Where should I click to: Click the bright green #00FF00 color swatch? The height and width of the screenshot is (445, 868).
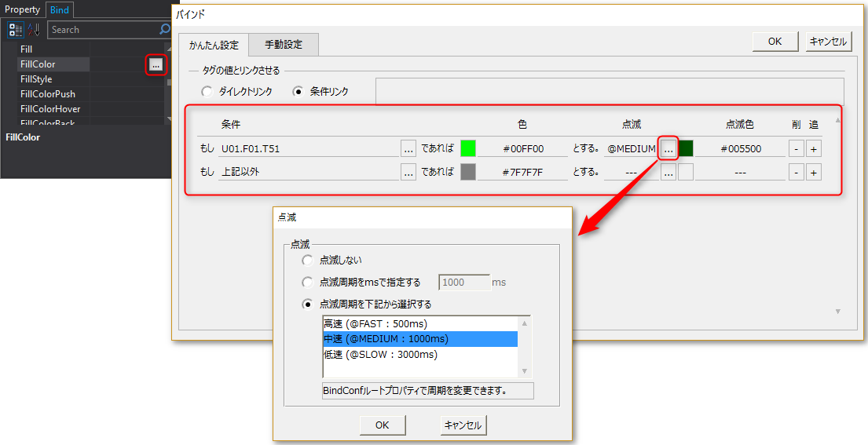coord(468,148)
